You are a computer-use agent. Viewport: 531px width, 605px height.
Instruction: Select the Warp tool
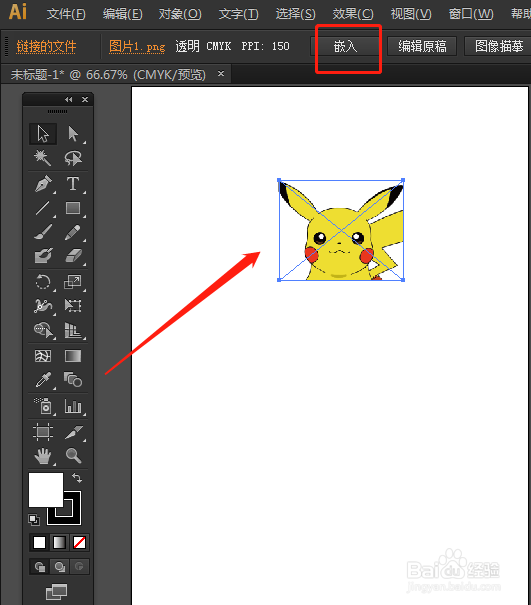[43, 306]
